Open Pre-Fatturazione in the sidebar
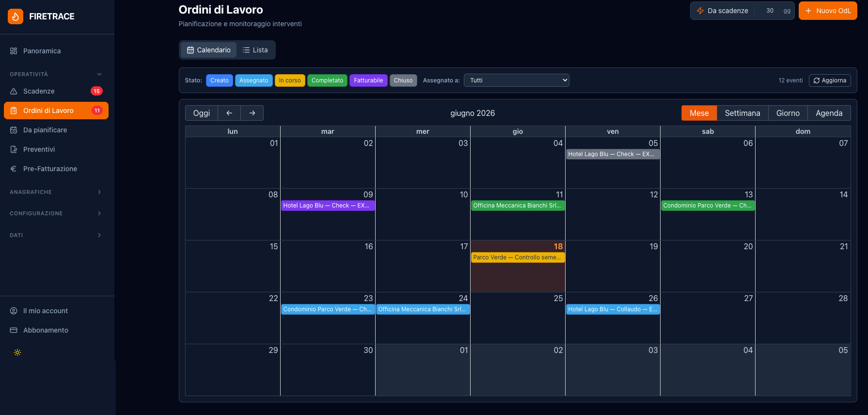This screenshot has width=868, height=415. click(56, 169)
